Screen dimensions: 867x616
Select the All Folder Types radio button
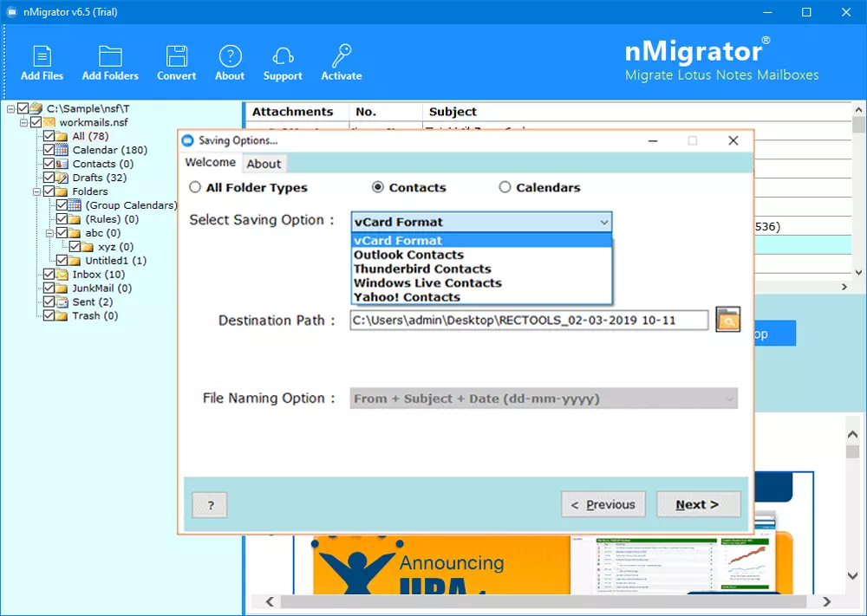pos(194,187)
